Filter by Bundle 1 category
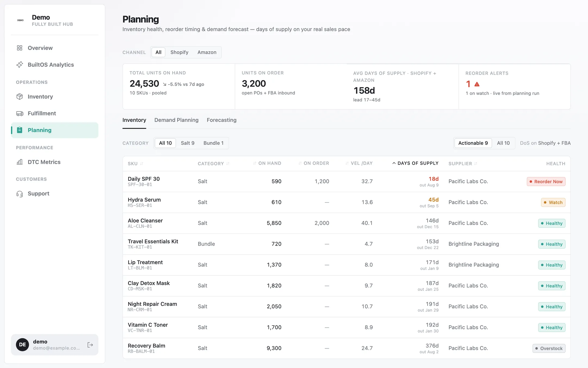 (213, 143)
